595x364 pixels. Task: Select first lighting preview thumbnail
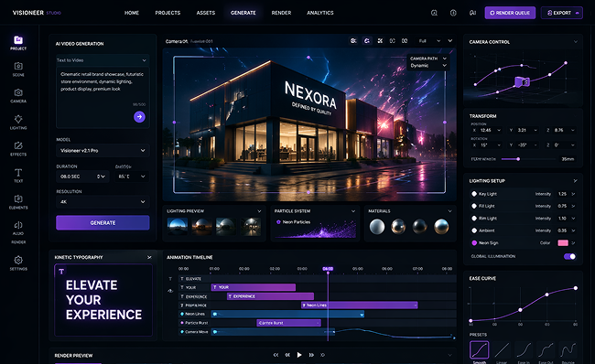pyautogui.click(x=178, y=226)
